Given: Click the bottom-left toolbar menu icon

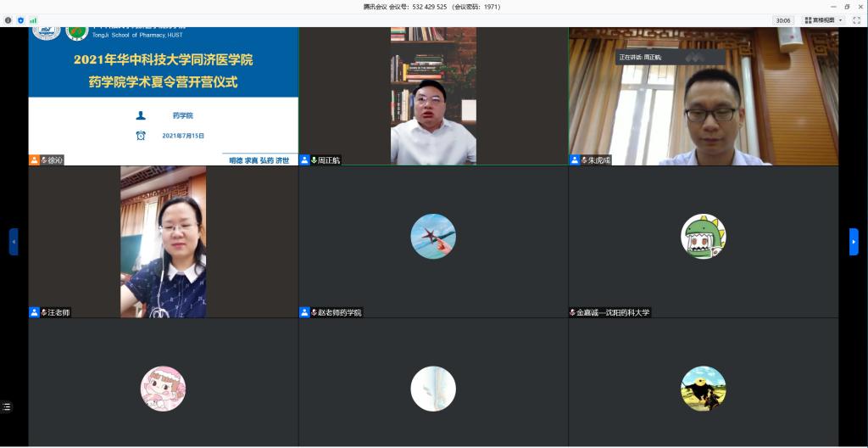Looking at the screenshot, I should pos(7,407).
